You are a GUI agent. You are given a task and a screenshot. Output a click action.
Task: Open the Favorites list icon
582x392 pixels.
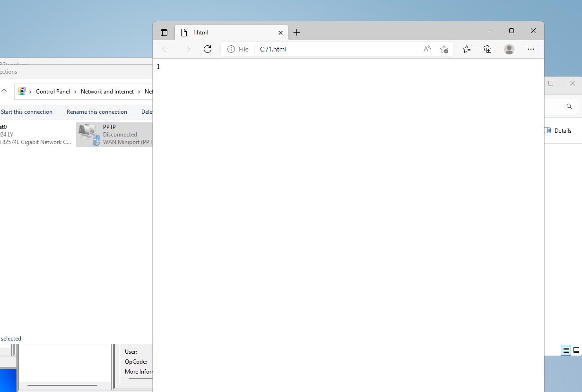tap(467, 49)
